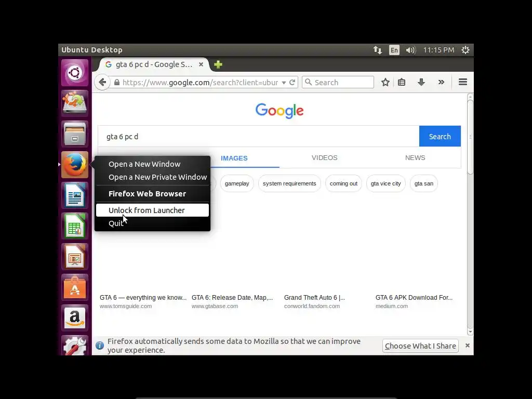Show bookmarks list toolbar icon
Viewport: 532px width, 399px height.
[x=402, y=82]
